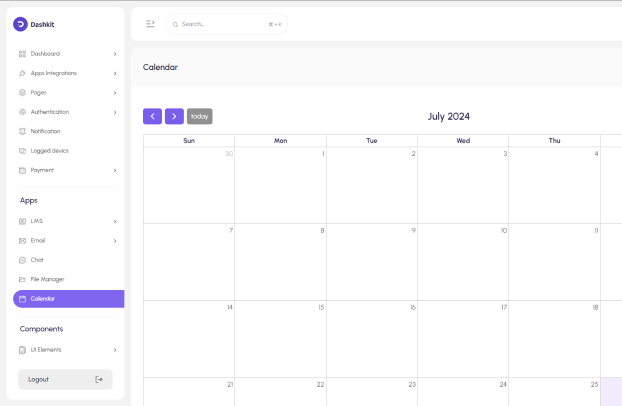Expand the Payment submenu chevron

tap(115, 170)
